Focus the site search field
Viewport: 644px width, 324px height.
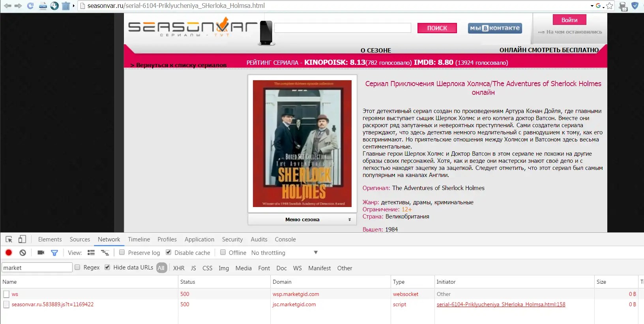(x=343, y=28)
